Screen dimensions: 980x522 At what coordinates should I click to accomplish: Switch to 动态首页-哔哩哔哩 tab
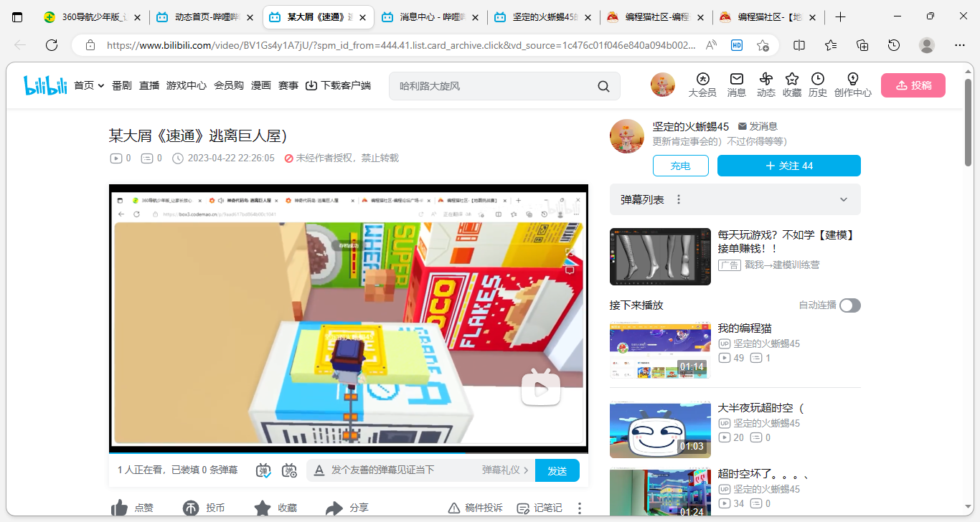pos(207,16)
